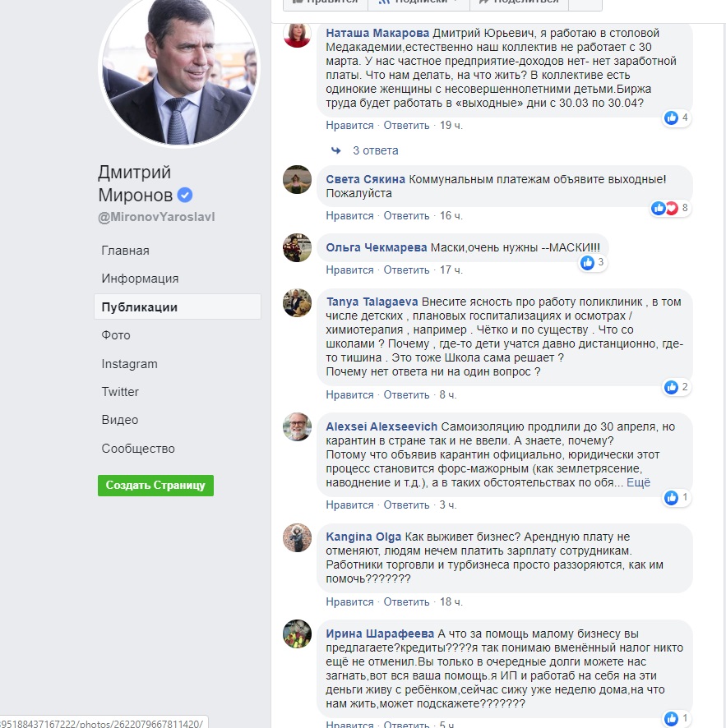
Task: Click Ответить under Света Сякина's comment
Action: pyautogui.click(x=406, y=216)
